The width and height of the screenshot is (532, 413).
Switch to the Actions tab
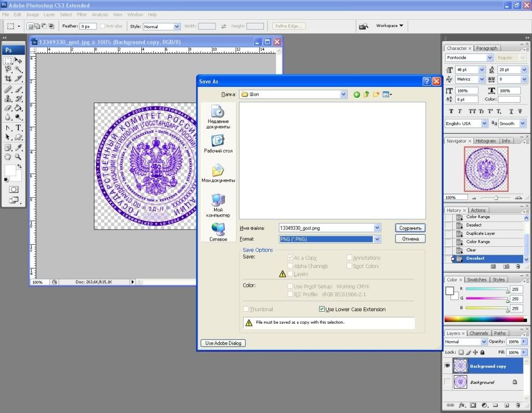[478, 210]
